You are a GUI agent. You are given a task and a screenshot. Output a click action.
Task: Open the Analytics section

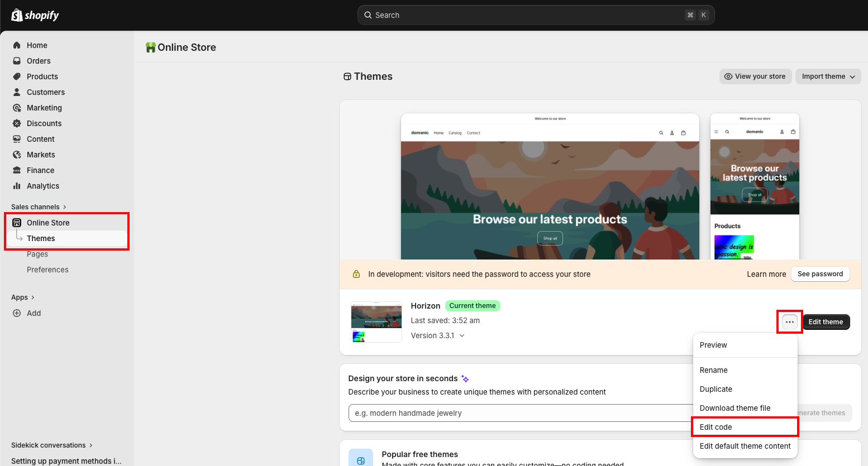[x=43, y=185]
